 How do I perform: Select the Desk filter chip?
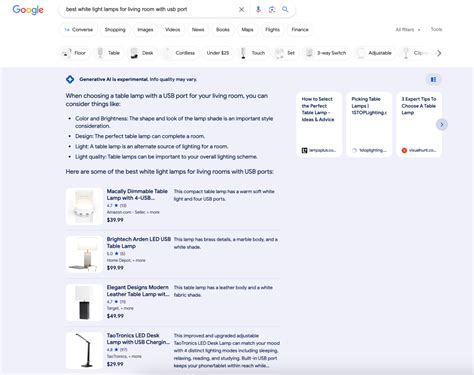point(142,53)
